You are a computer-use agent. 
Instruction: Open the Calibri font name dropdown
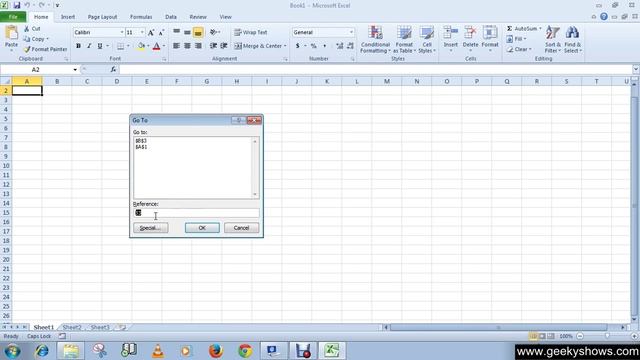pos(122,32)
